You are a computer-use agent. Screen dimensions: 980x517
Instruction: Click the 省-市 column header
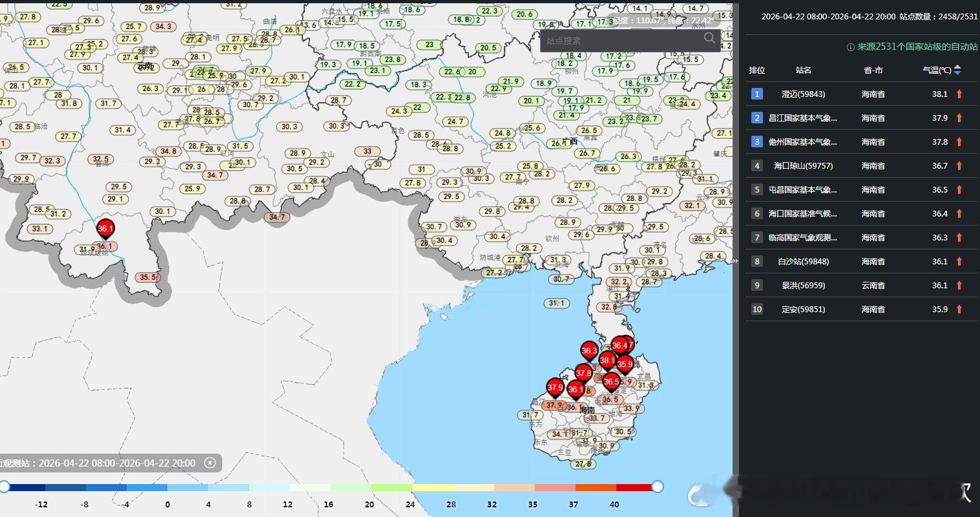point(873,70)
